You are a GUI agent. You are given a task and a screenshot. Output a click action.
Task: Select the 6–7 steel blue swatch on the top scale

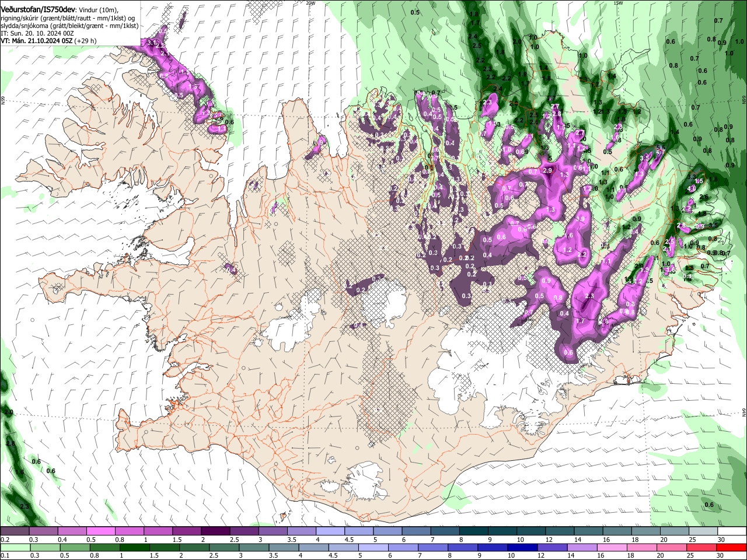pos(416,531)
